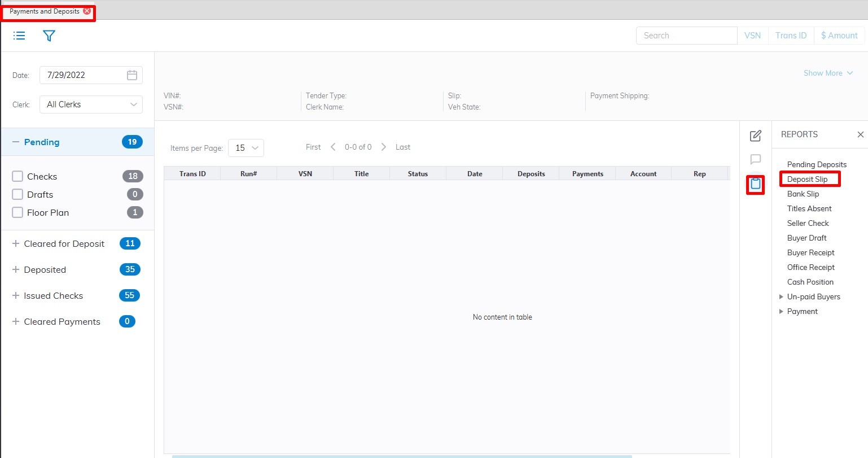Open the comments speech bubble icon
This screenshot has width=868, height=458.
pyautogui.click(x=755, y=160)
